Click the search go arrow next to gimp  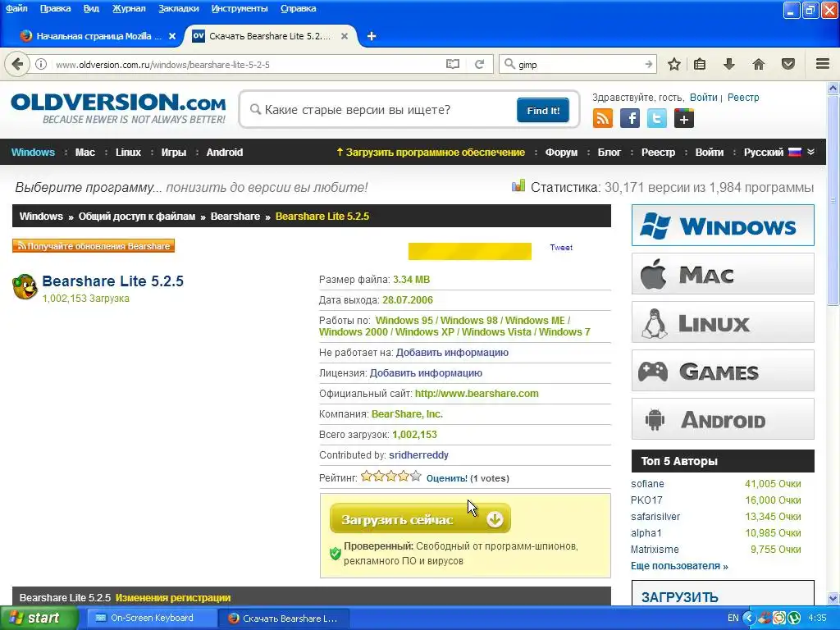[x=648, y=64]
